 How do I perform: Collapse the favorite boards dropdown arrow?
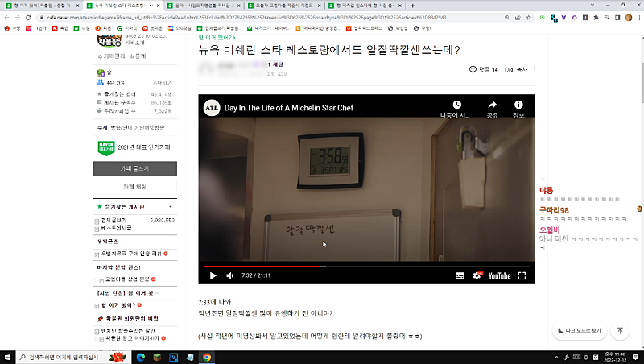(171, 207)
